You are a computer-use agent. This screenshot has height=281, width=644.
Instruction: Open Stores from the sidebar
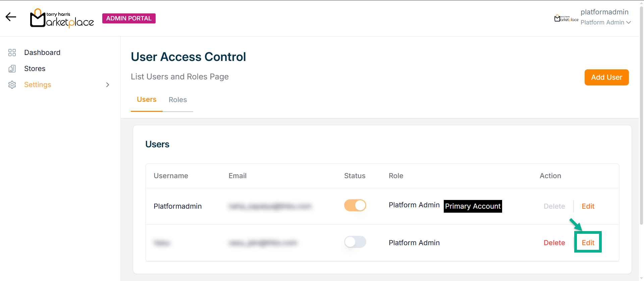35,69
